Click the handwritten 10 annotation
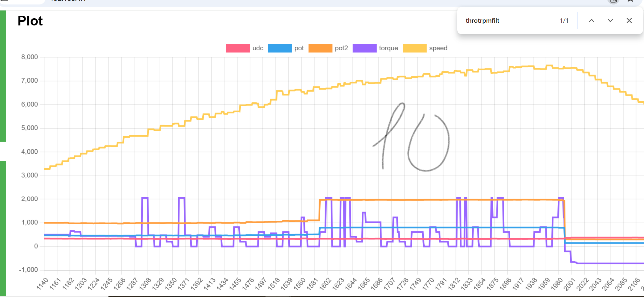Screen dimensions: 644x297 click(x=414, y=138)
